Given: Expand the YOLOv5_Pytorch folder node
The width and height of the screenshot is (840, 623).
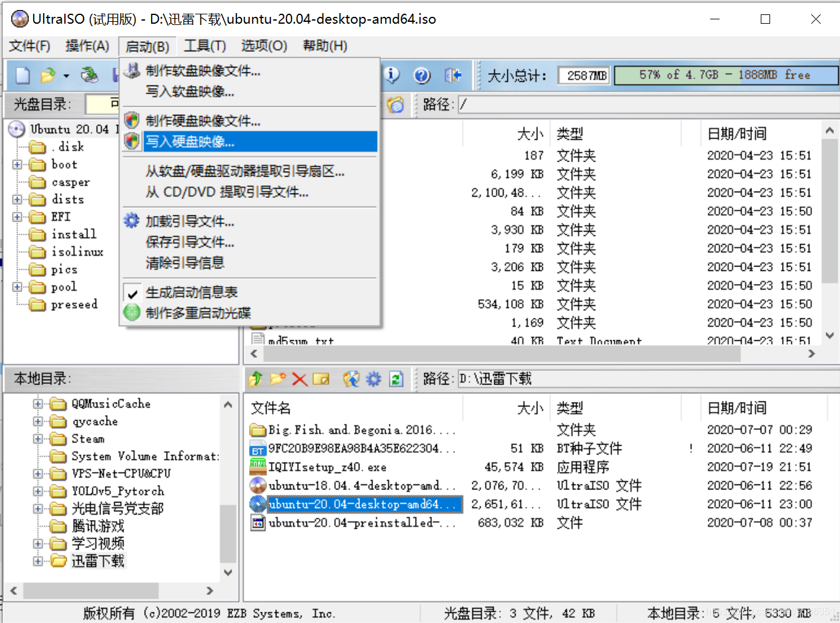Looking at the screenshot, I should click(x=38, y=491).
